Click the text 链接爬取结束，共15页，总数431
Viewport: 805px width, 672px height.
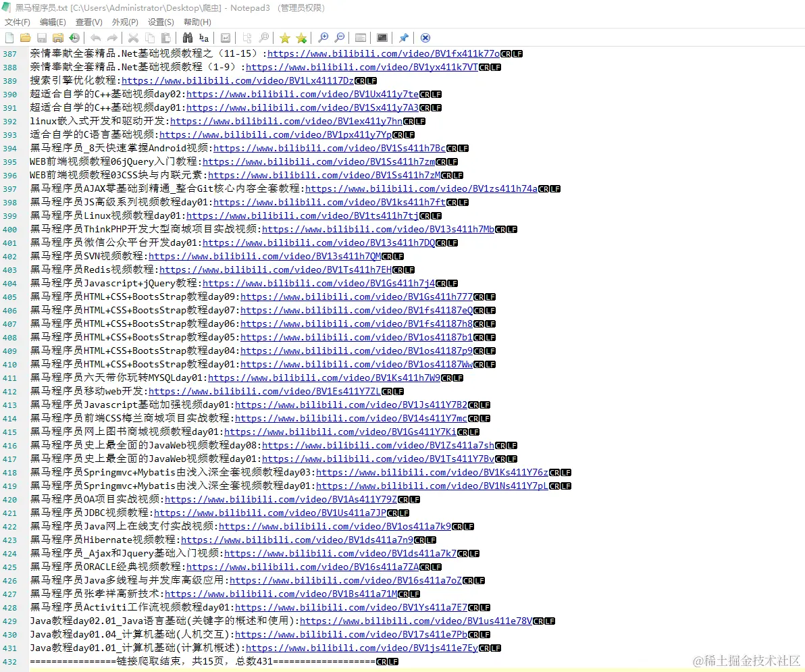[194, 661]
